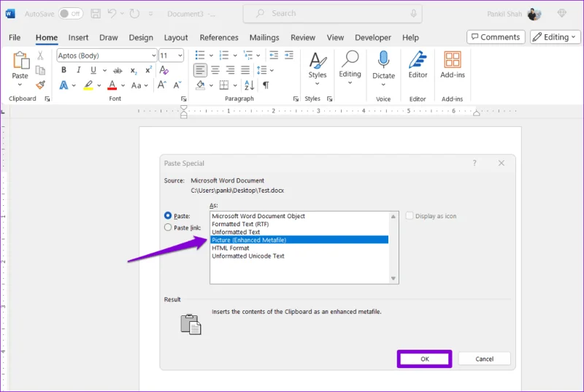Click the Paste Special help question mark
The width and height of the screenshot is (584, 392).
click(x=474, y=163)
